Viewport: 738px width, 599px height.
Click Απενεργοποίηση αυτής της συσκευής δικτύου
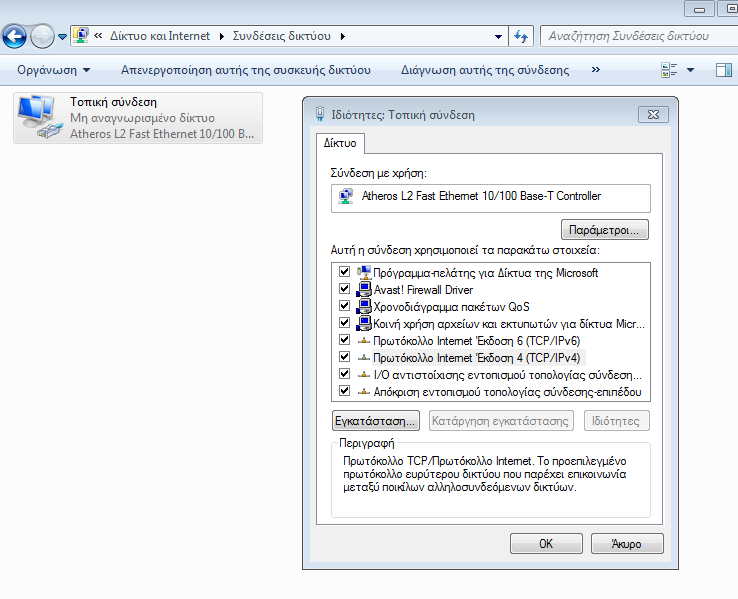point(246,70)
